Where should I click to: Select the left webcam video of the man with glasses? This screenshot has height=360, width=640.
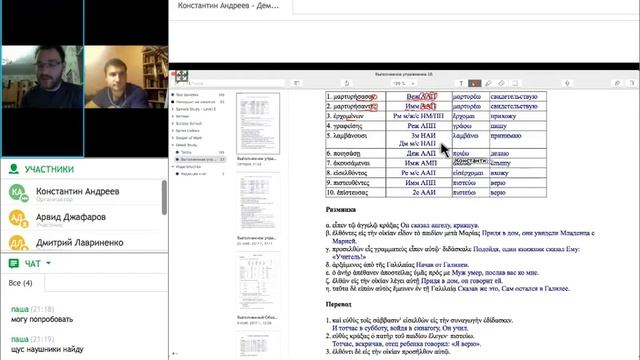42,77
